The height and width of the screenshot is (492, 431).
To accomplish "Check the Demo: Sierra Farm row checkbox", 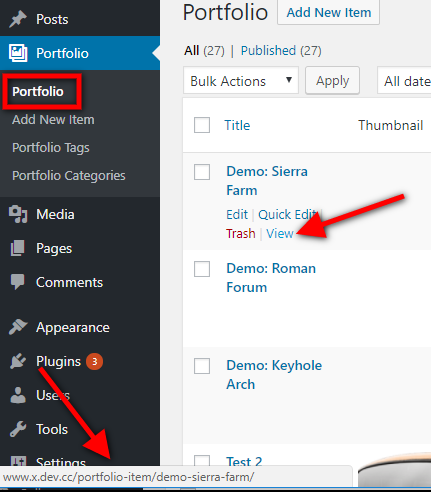I will click(202, 172).
